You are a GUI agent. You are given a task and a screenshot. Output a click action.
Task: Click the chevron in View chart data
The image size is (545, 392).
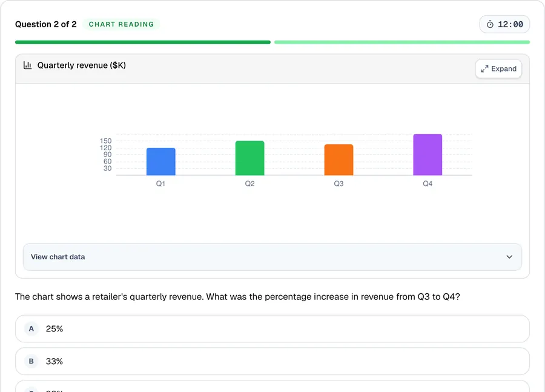coord(509,257)
